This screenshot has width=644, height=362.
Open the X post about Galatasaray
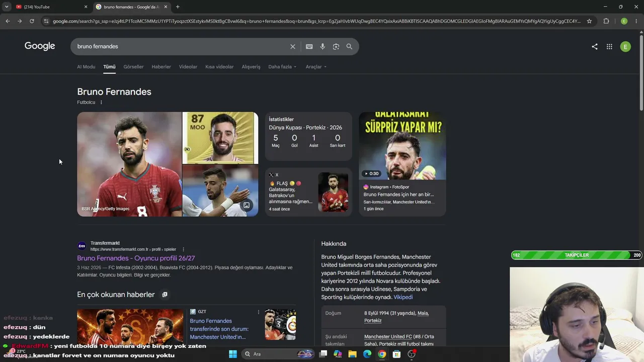(x=308, y=192)
